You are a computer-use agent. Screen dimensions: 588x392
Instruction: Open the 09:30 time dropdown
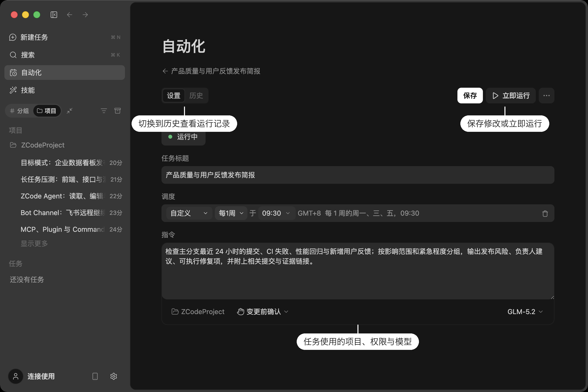point(276,213)
